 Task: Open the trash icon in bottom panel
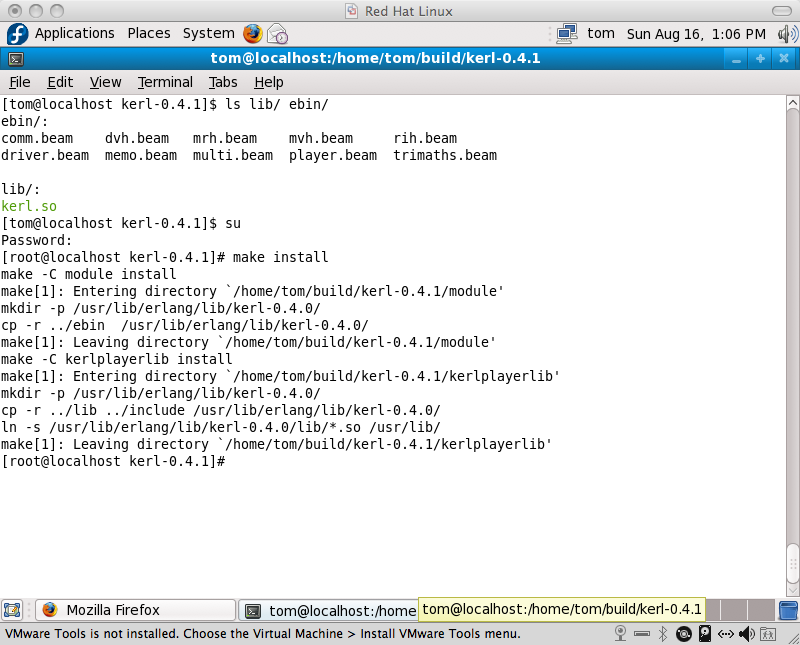coord(788,610)
